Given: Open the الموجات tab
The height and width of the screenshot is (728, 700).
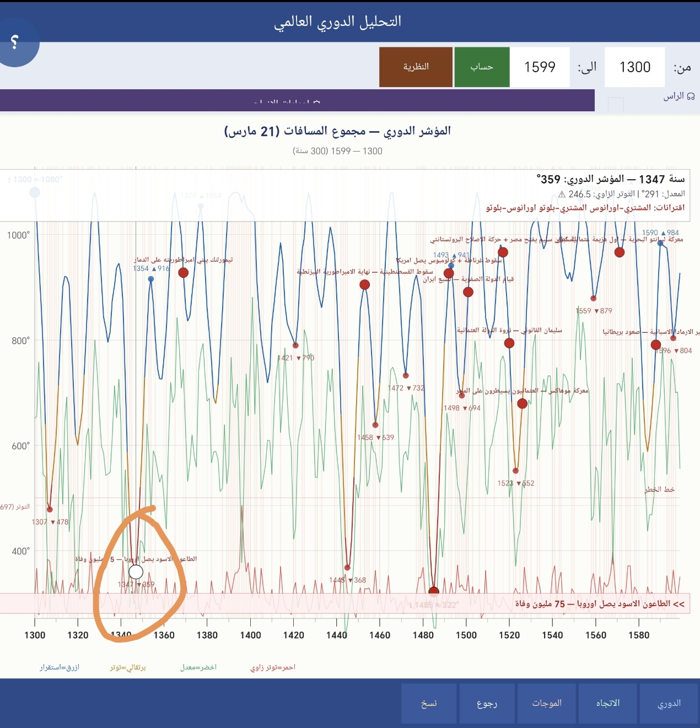Looking at the screenshot, I should coord(546,703).
